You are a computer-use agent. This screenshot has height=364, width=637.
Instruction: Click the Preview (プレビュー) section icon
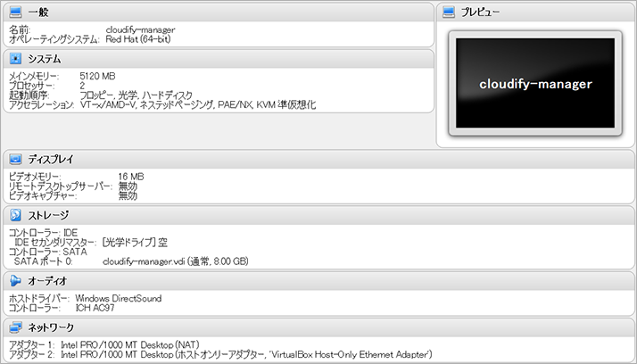coord(449,12)
